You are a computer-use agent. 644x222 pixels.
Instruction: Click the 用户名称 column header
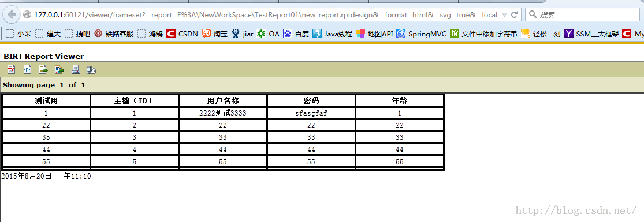(x=223, y=101)
